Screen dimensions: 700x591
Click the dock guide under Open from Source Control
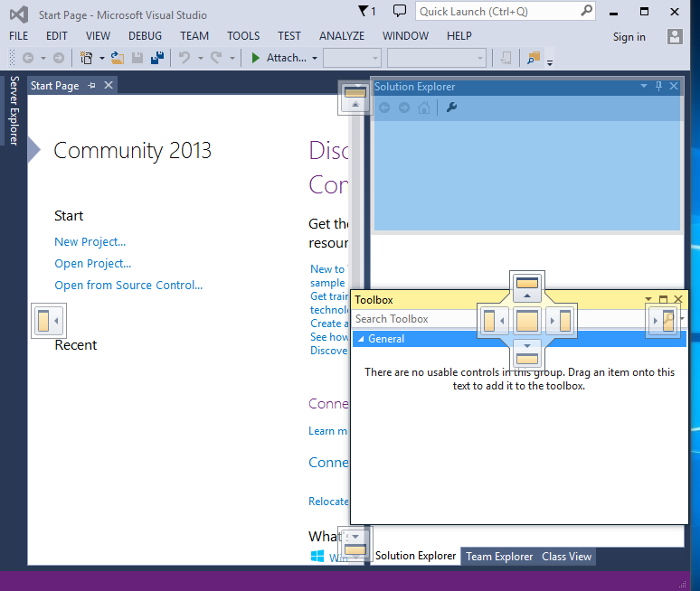[49, 321]
